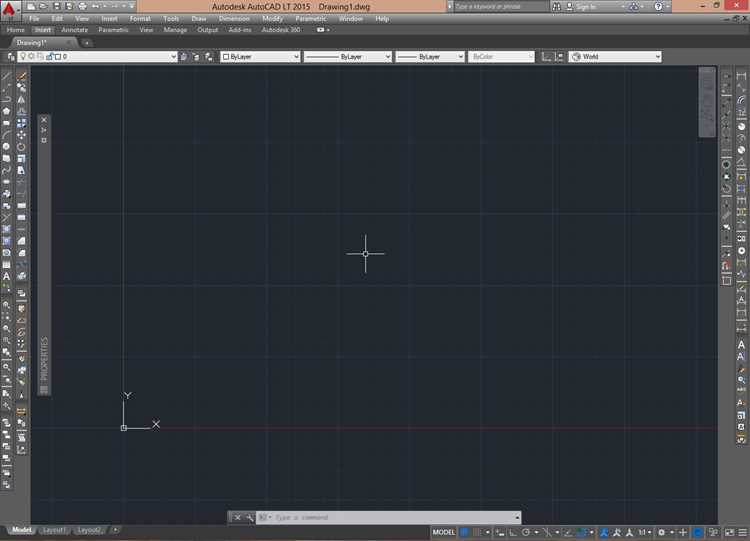The width and height of the screenshot is (750, 541).
Task: Toggle 2D object snap in status bar
Action: [582, 532]
